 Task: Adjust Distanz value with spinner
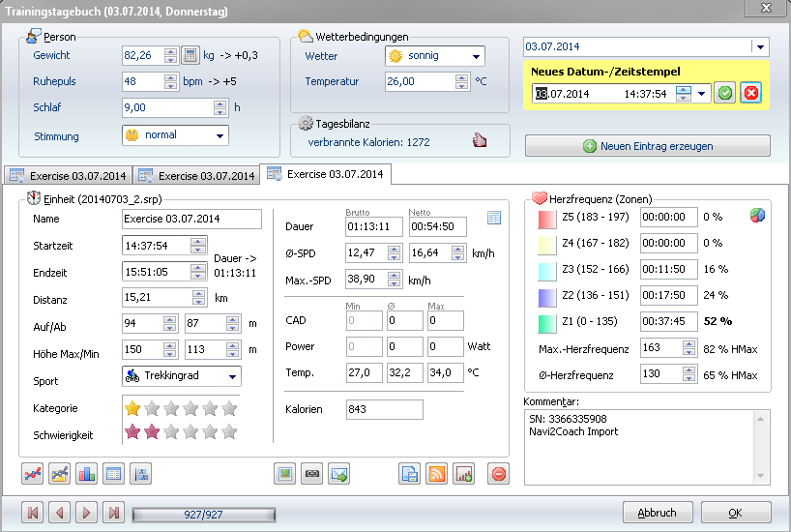point(199,297)
